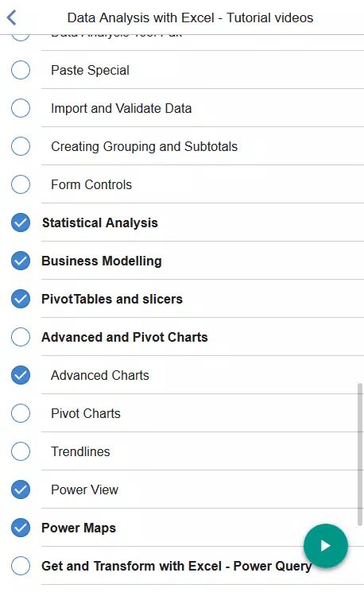Check the Paste Special circle
Screen dimensions: 364x592
21,70
